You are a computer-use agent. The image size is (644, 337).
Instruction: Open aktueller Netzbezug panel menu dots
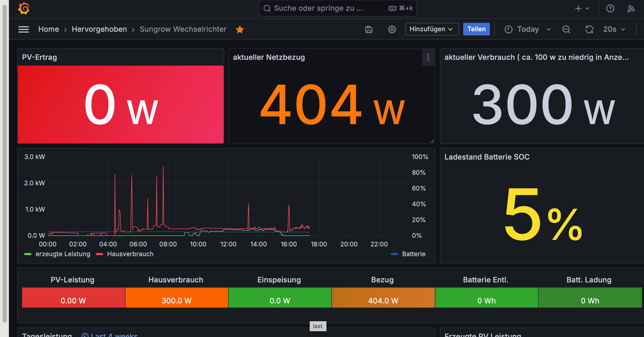coord(428,57)
